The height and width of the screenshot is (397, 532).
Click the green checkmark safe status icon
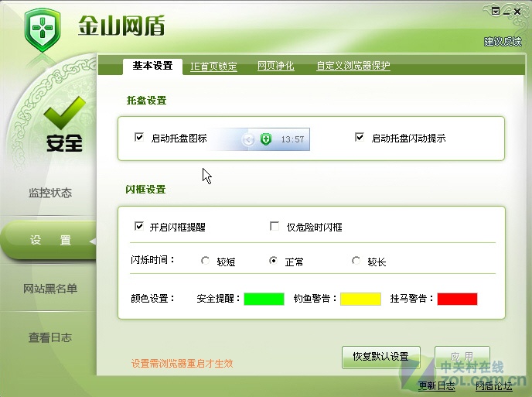click(64, 113)
